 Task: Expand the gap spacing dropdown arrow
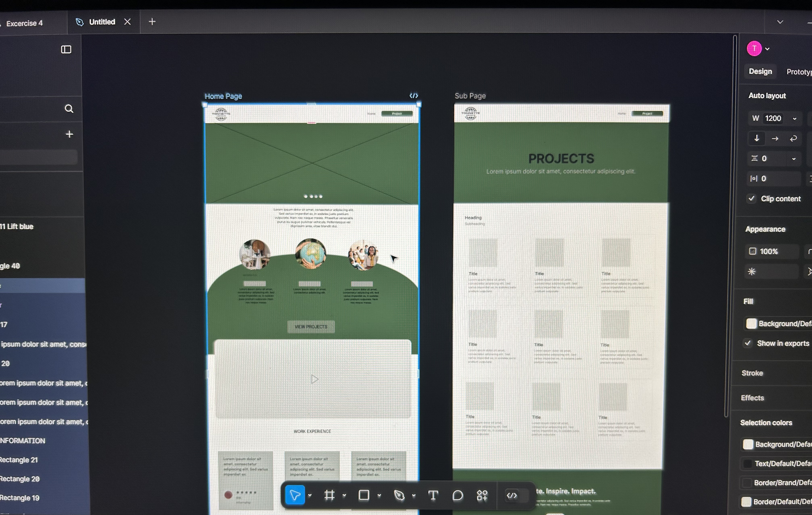pos(794,159)
